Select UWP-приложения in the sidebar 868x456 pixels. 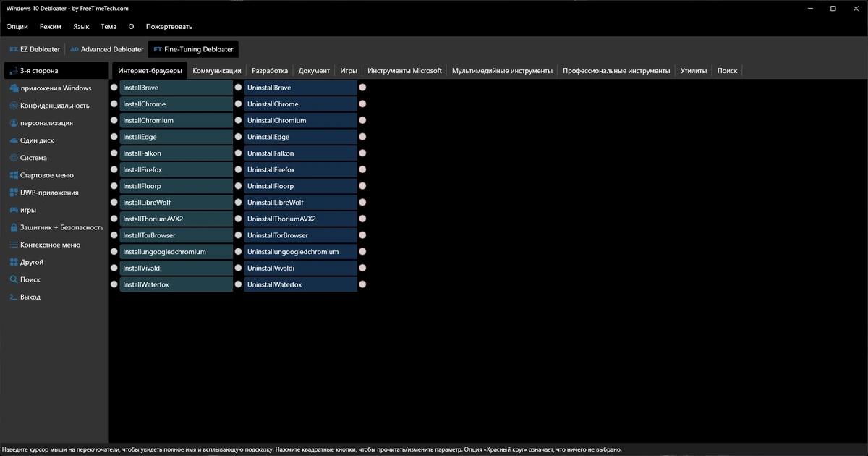click(x=56, y=193)
